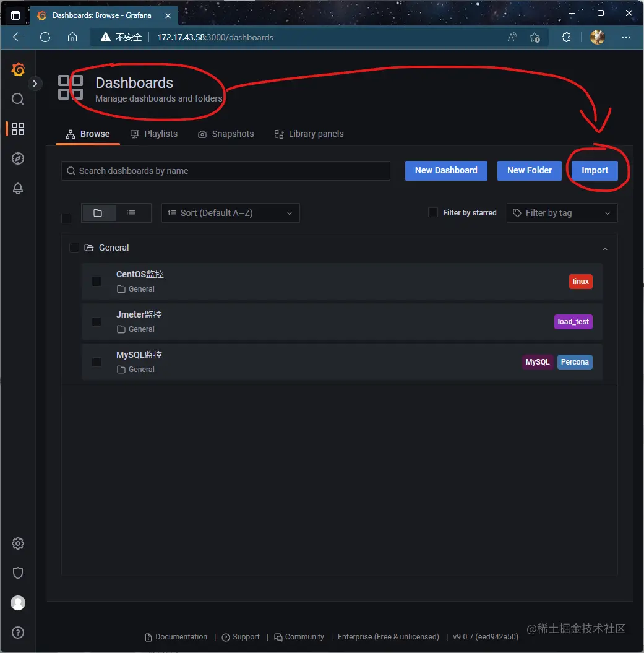644x653 pixels.
Task: Click the load_test tag
Action: [x=573, y=322]
